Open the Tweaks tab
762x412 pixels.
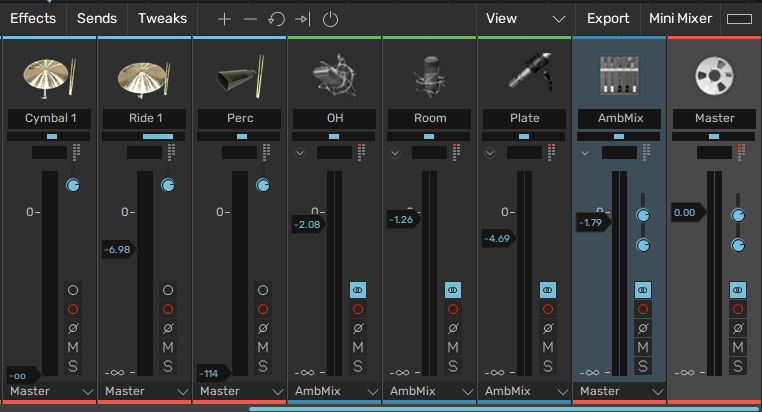tap(162, 18)
